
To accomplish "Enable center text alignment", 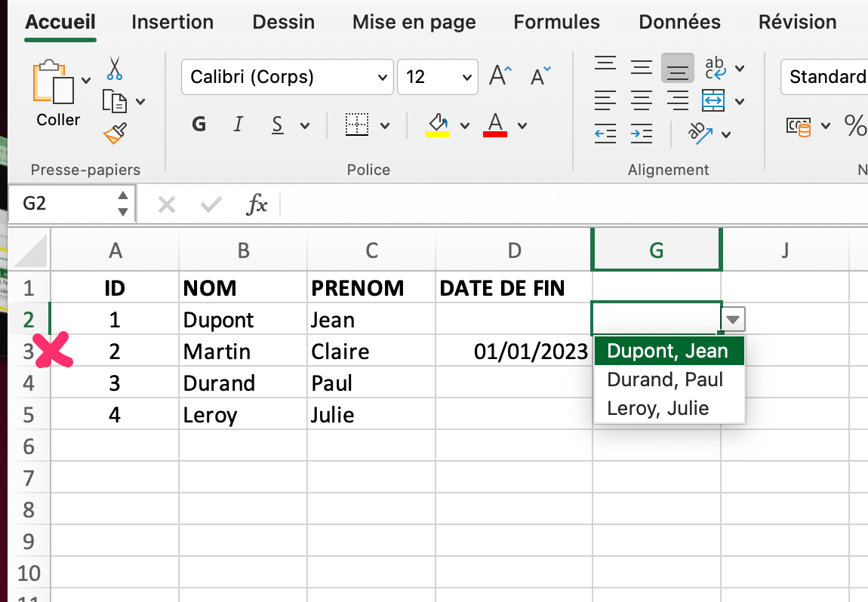I will click(x=642, y=100).
